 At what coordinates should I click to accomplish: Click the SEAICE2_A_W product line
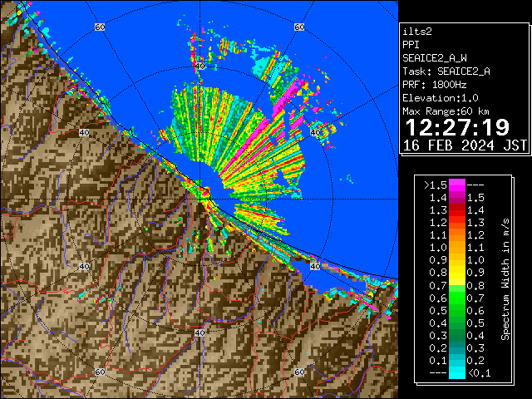[x=434, y=58]
